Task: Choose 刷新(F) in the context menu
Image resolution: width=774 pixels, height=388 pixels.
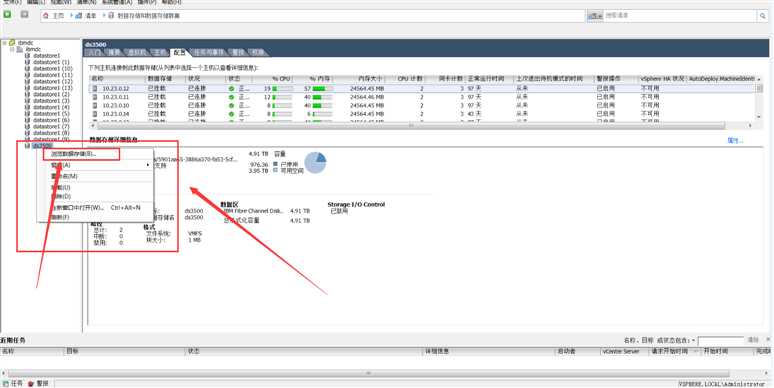Action: pos(96,217)
